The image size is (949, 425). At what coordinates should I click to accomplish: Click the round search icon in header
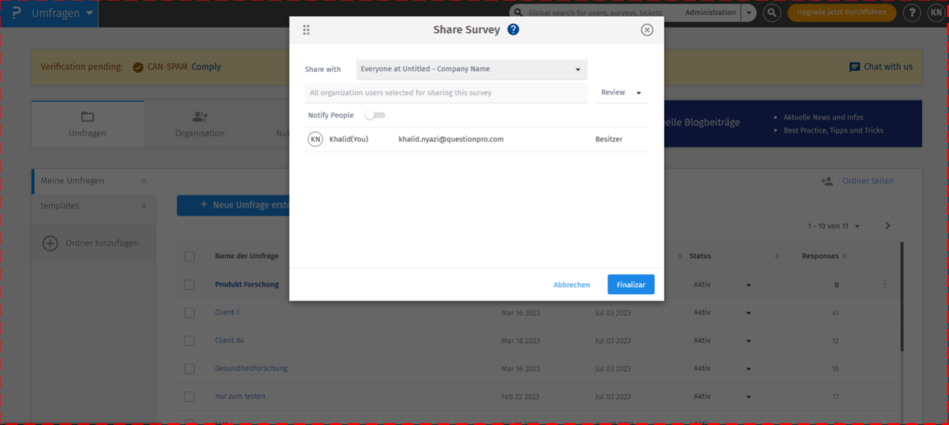(772, 13)
